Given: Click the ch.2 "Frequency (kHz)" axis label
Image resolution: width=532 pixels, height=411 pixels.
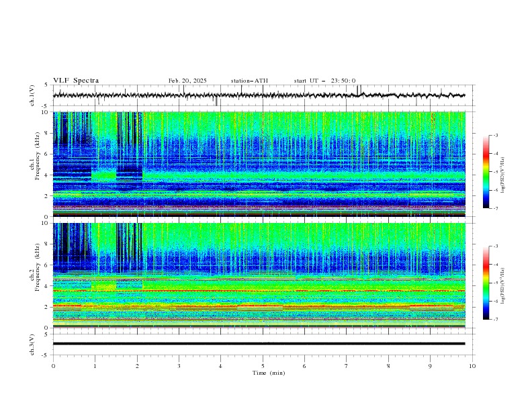Looking at the screenshot, I should pos(38,267).
